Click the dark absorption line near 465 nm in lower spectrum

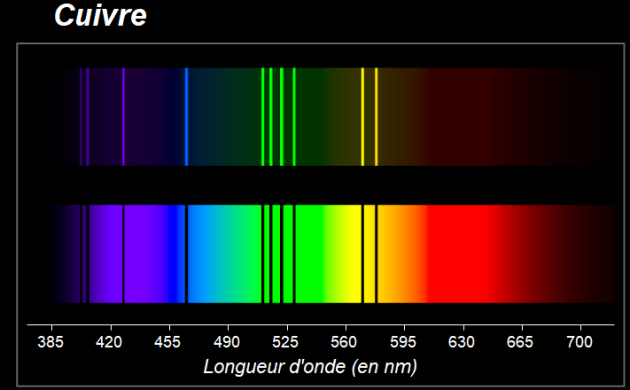(186, 254)
